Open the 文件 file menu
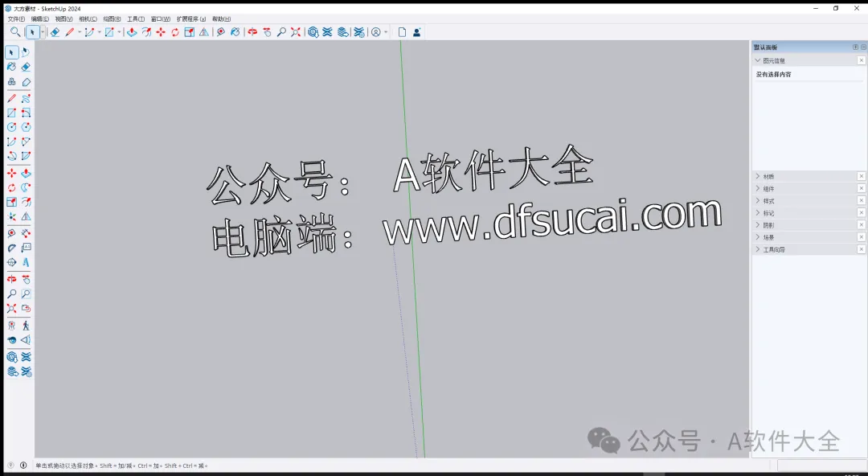868x476 pixels. 14,18
